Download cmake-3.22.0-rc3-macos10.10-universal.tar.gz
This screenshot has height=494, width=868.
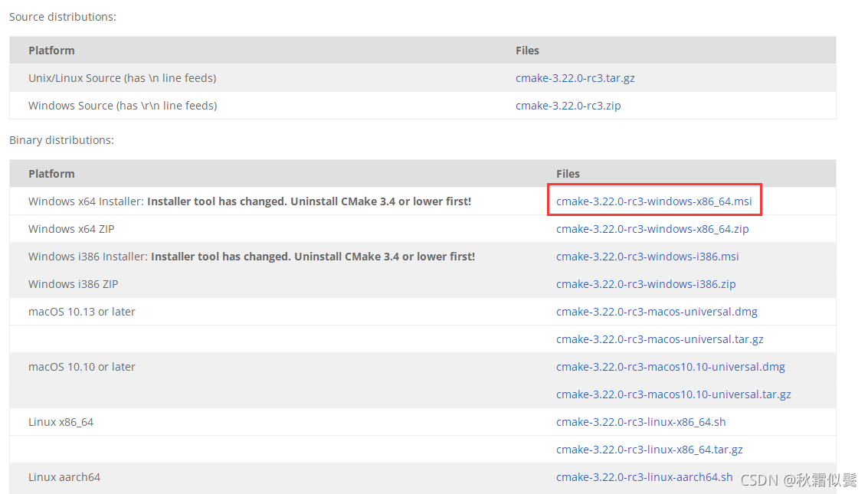673,395
